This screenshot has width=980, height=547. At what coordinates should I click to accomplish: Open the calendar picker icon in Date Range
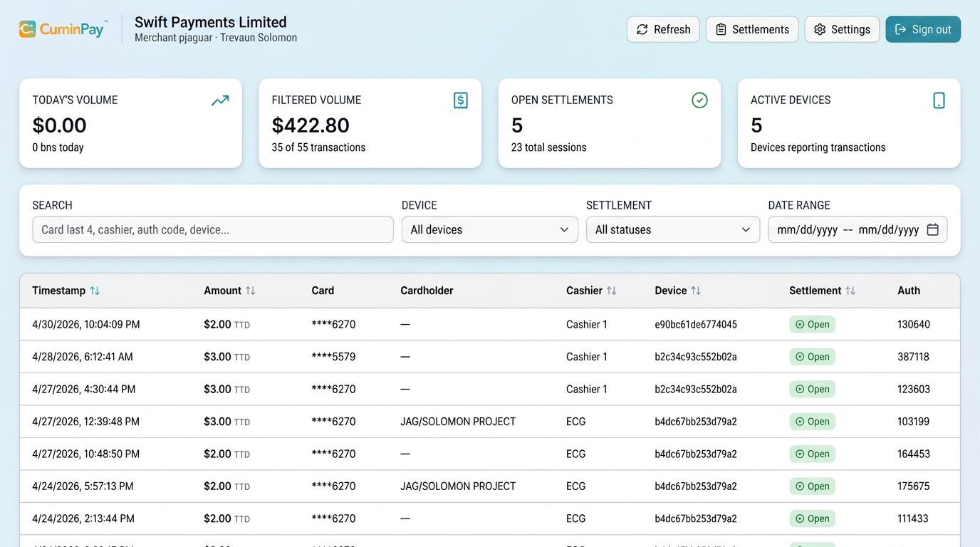[x=933, y=230]
